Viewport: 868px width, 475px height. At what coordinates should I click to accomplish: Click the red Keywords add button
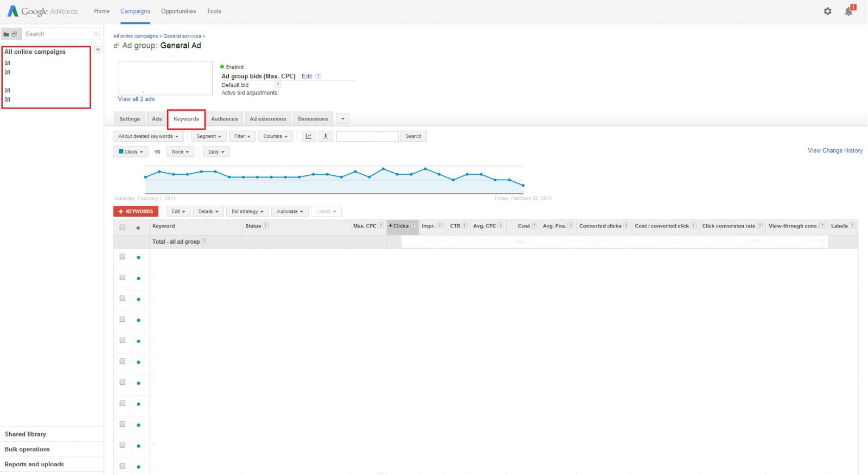pos(136,212)
